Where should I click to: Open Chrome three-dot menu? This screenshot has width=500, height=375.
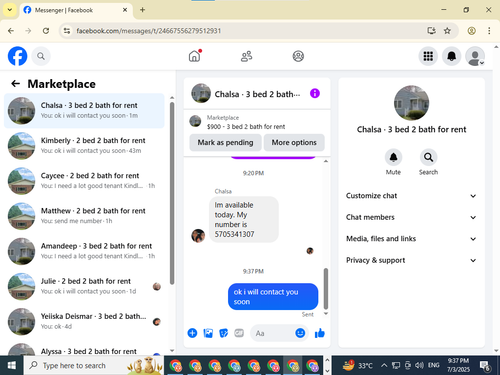tap(489, 31)
